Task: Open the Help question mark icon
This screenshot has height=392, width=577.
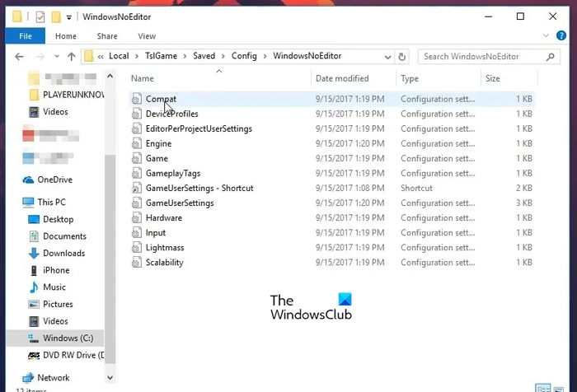Action: (561, 35)
